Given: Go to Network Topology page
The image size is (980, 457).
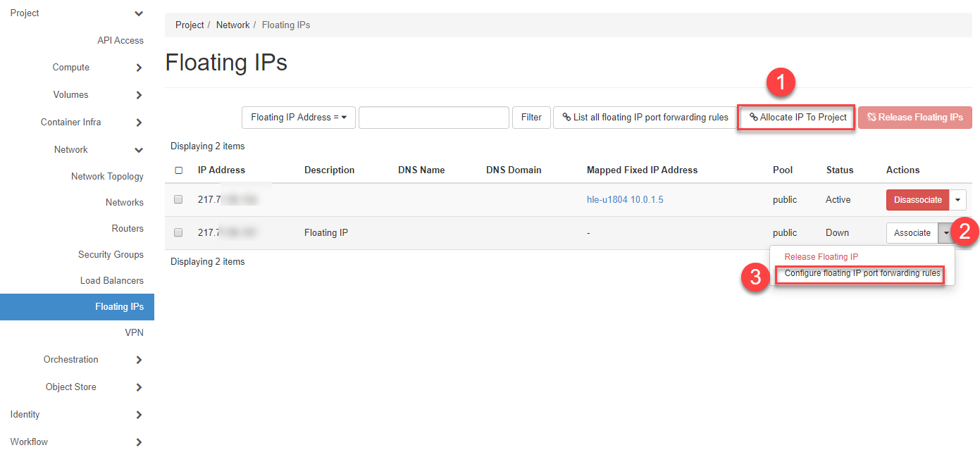Looking at the screenshot, I should click(107, 176).
